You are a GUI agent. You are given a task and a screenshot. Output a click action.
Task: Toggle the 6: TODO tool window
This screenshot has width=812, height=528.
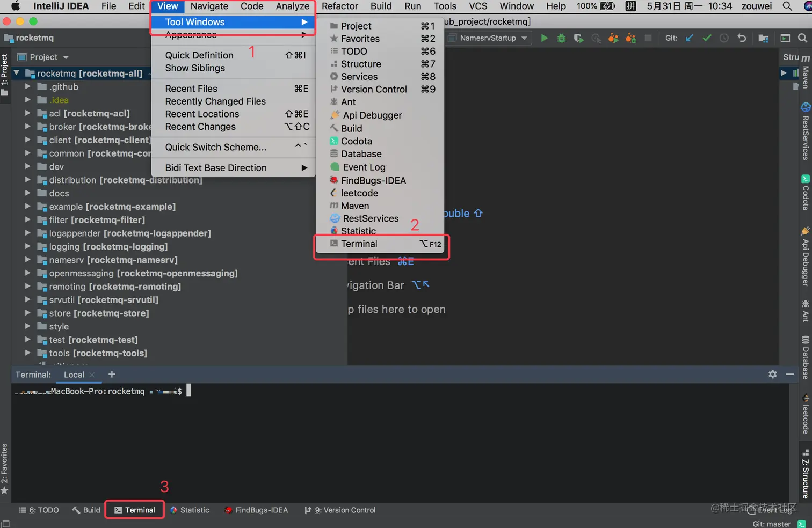tap(39, 510)
